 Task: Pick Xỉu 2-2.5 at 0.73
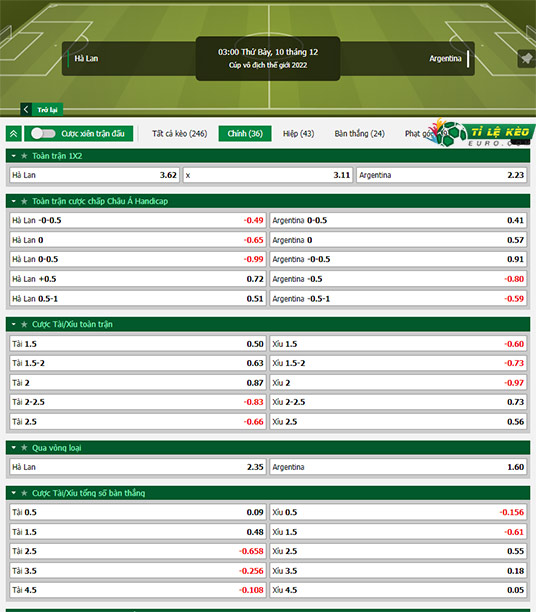tap(398, 402)
